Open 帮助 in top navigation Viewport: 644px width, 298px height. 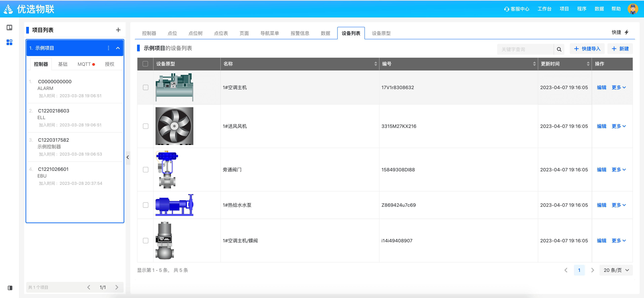tap(616, 9)
